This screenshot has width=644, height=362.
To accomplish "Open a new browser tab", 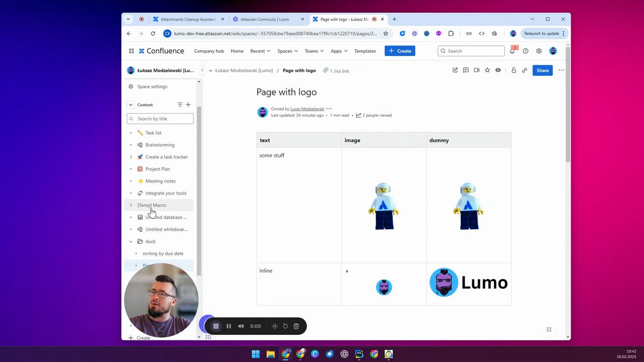I will [394, 19].
